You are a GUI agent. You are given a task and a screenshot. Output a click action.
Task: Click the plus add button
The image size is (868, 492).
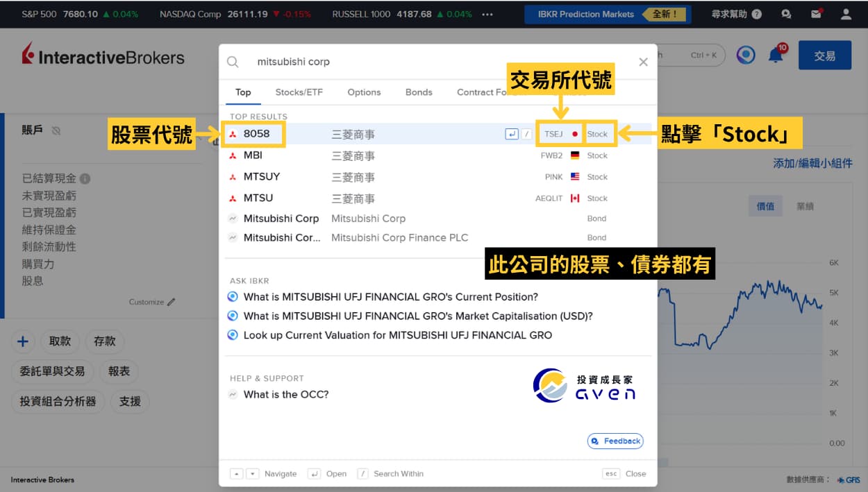pyautogui.click(x=23, y=341)
